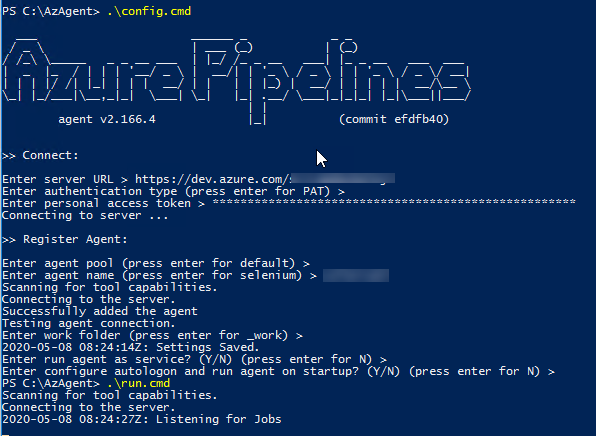
Task: Click the 'Listening for Jobs' status line
Action: tap(141, 419)
